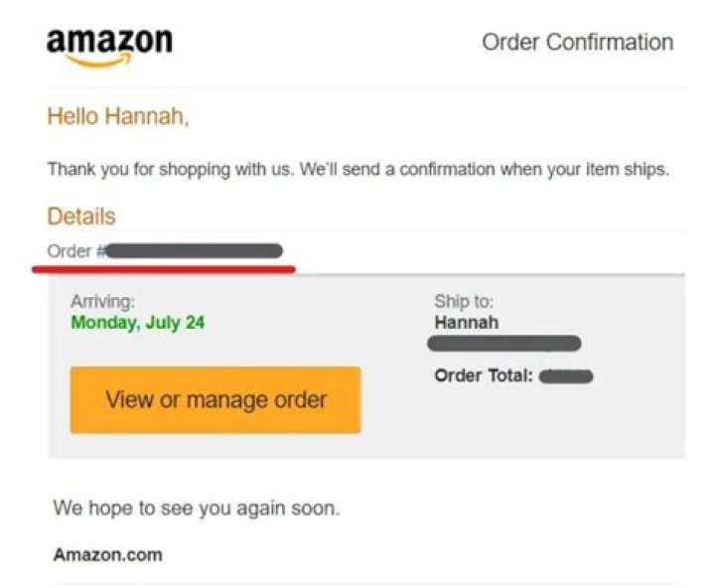The height and width of the screenshot is (588, 715).
Task: Click the Amazon wordmark logo
Action: point(109,41)
